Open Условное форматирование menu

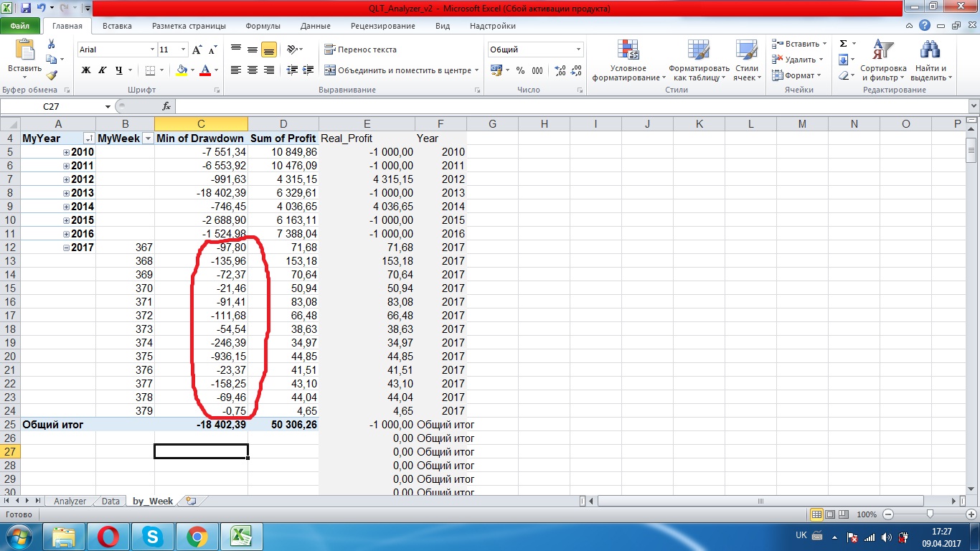point(629,61)
